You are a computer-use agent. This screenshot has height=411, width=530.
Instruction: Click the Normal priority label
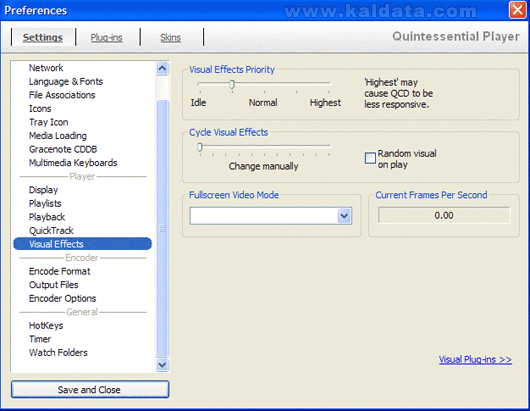click(263, 102)
